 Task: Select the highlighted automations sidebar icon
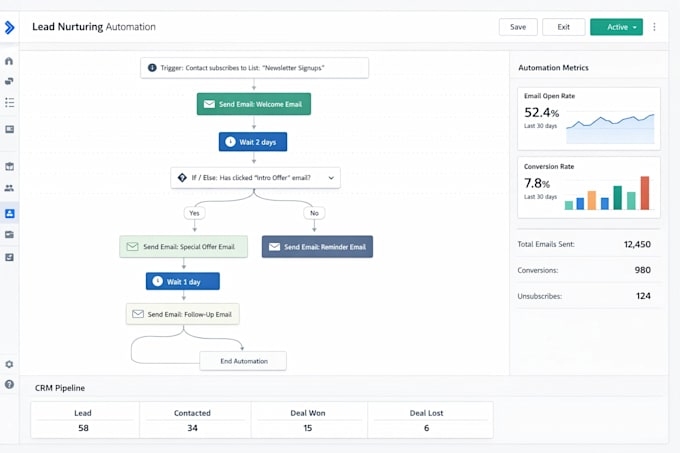click(9, 213)
